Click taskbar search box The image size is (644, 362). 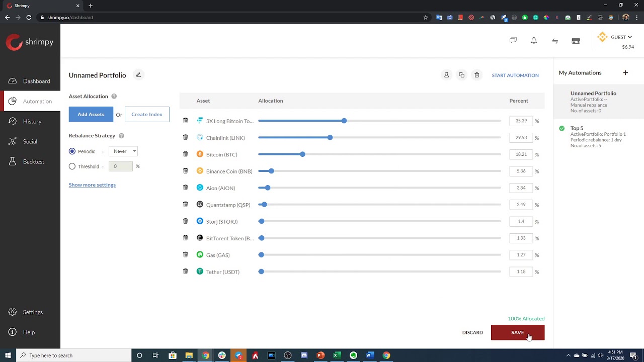coord(73,355)
